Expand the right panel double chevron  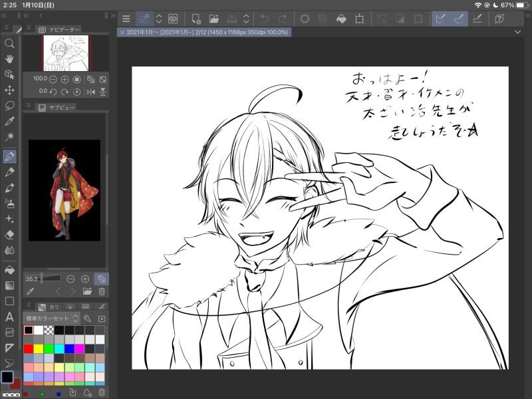(528, 15)
